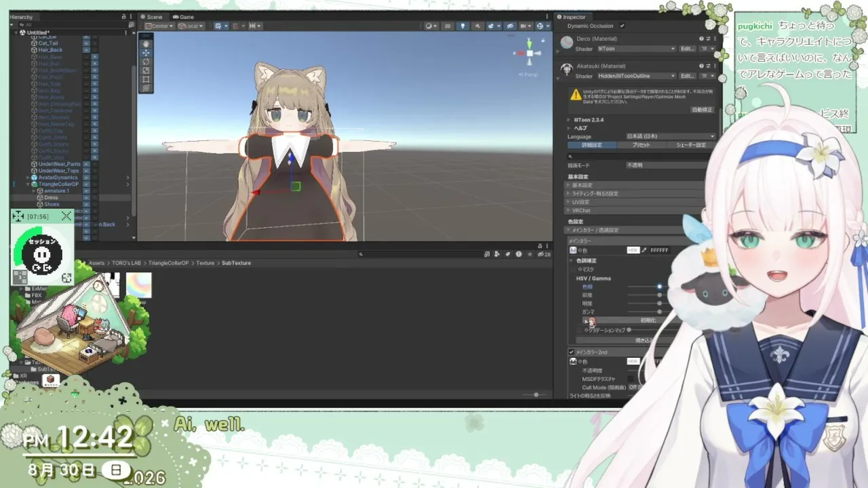Select the Inspector tab
The width and height of the screenshot is (868, 488).
pos(572,17)
